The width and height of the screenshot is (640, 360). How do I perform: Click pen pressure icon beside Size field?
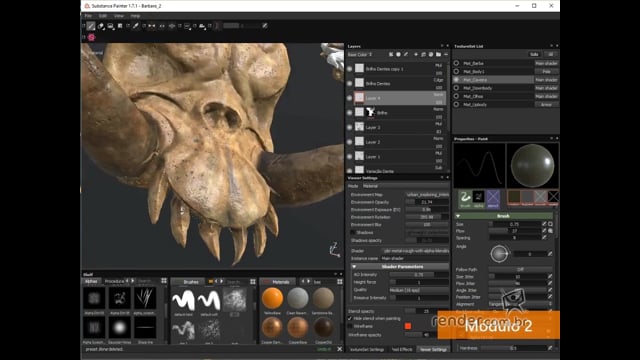544,224
